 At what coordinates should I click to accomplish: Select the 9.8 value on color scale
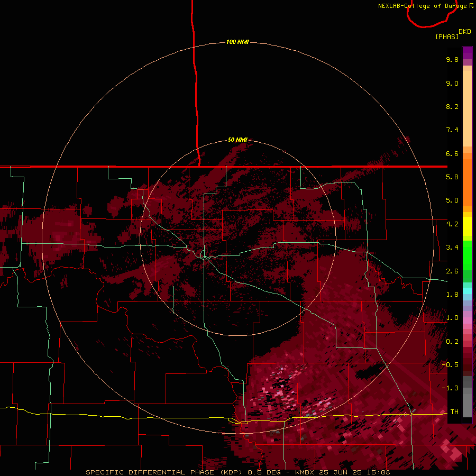(x=452, y=59)
